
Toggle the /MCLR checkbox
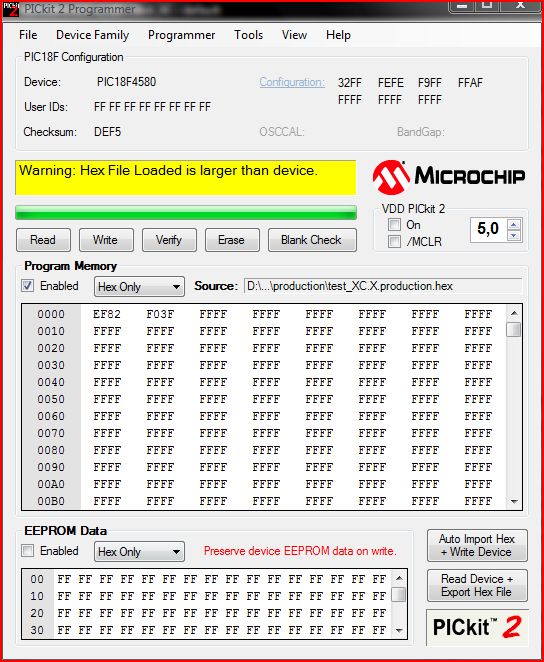click(x=394, y=241)
